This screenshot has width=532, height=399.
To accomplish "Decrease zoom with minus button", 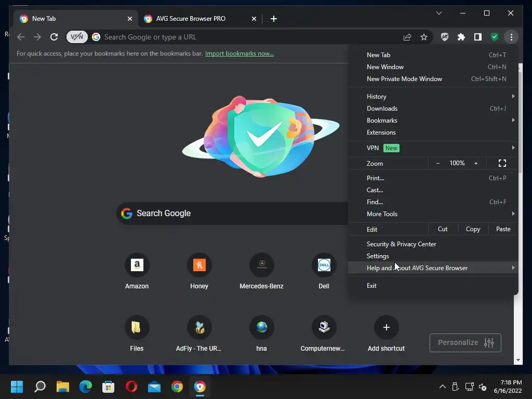I will [438, 163].
